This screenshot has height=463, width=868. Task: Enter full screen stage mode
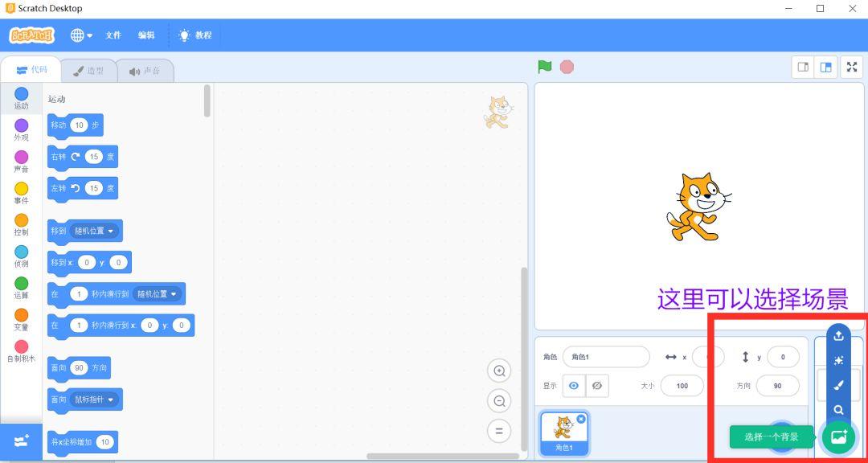pyautogui.click(x=852, y=68)
